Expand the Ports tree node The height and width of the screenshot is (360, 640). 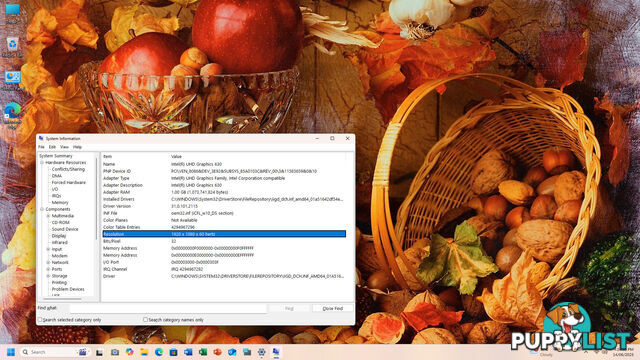48,269
